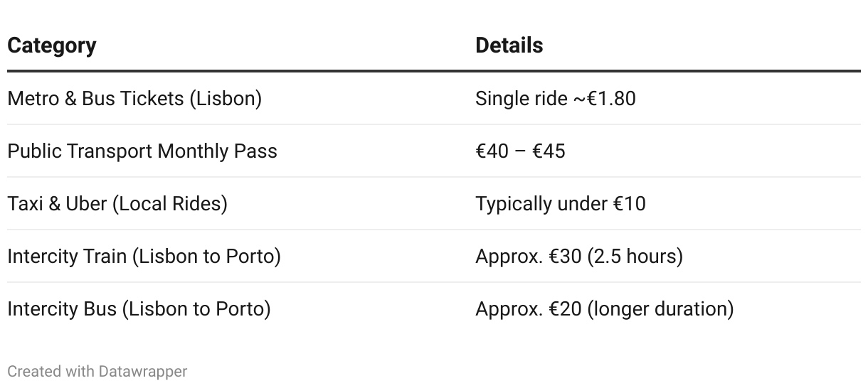Select the Approx. €30 (2.5 hours) cell
The image size is (868, 388).
click(x=579, y=256)
